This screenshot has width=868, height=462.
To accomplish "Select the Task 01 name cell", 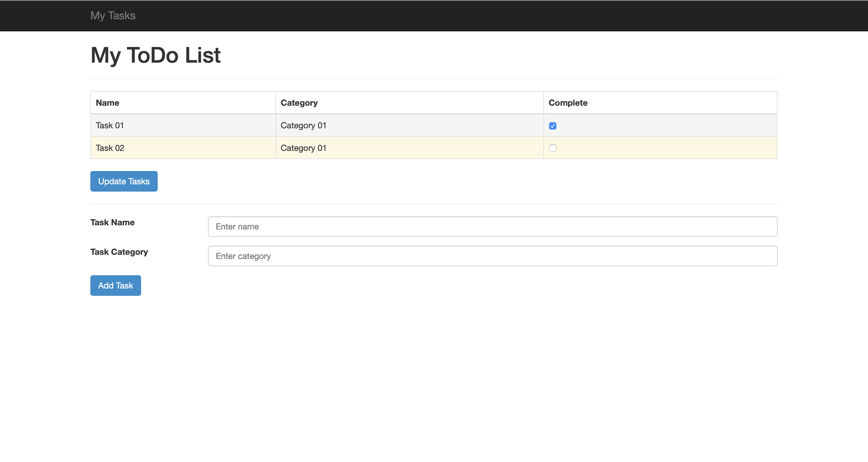I will pos(110,126).
